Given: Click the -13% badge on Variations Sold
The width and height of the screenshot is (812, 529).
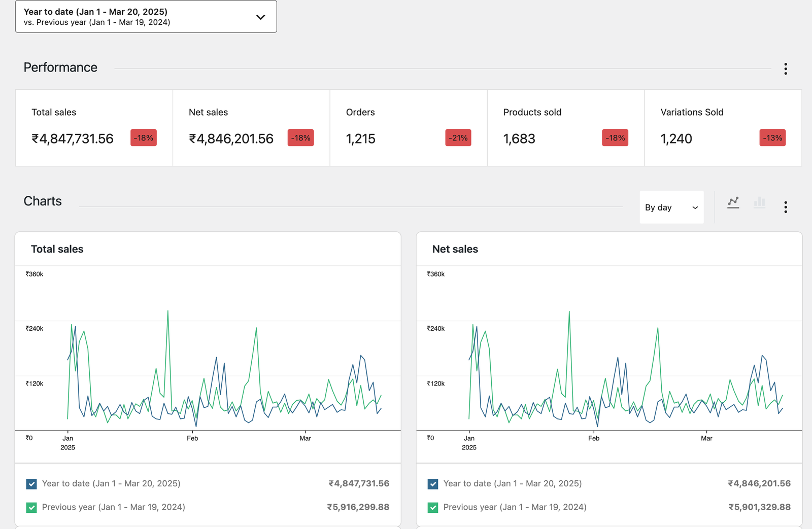Looking at the screenshot, I should (772, 137).
